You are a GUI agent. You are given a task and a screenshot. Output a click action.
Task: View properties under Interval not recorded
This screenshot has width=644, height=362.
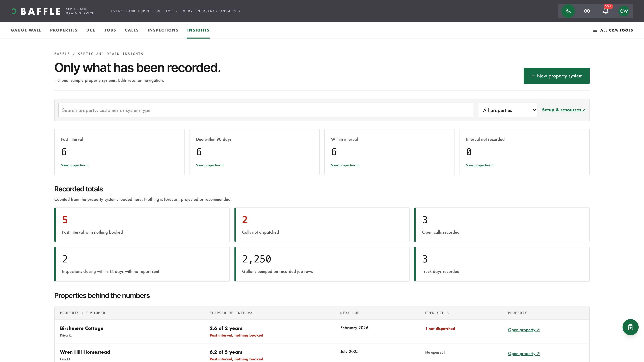(480, 165)
